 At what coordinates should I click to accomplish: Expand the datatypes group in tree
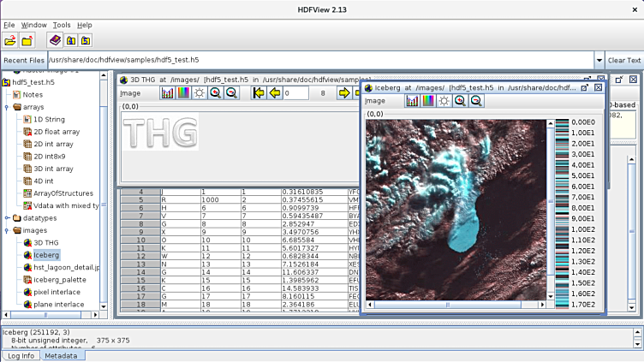pos(7,217)
